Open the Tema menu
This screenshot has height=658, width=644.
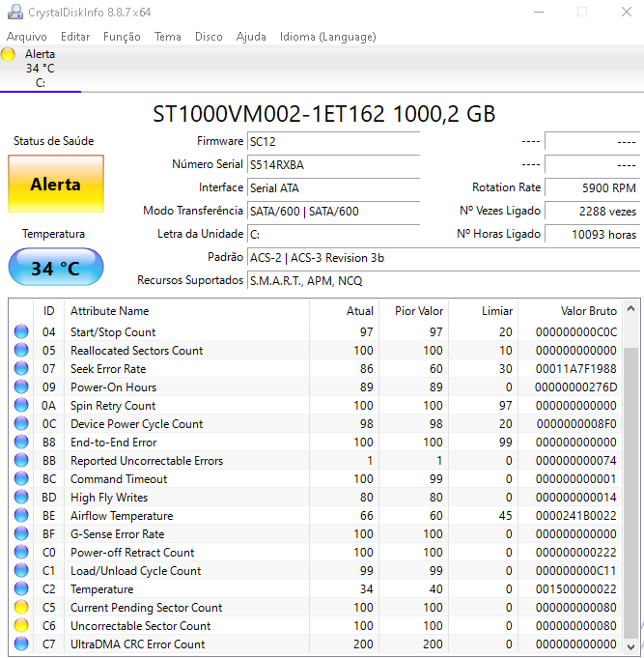point(168,37)
